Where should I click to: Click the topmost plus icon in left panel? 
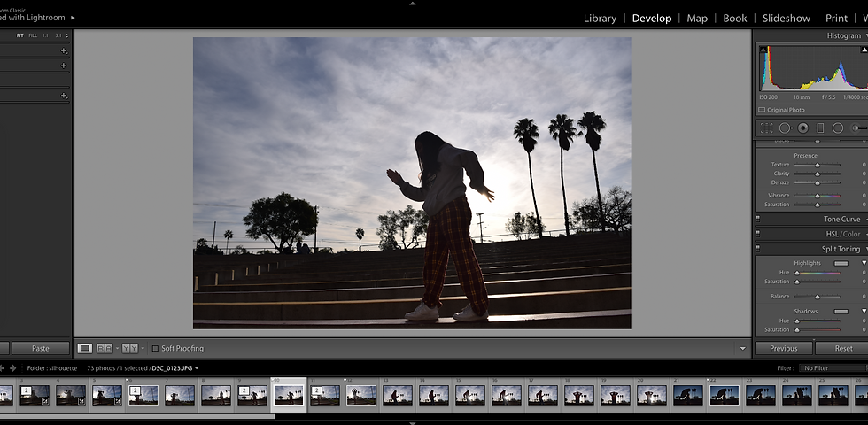[x=64, y=51]
